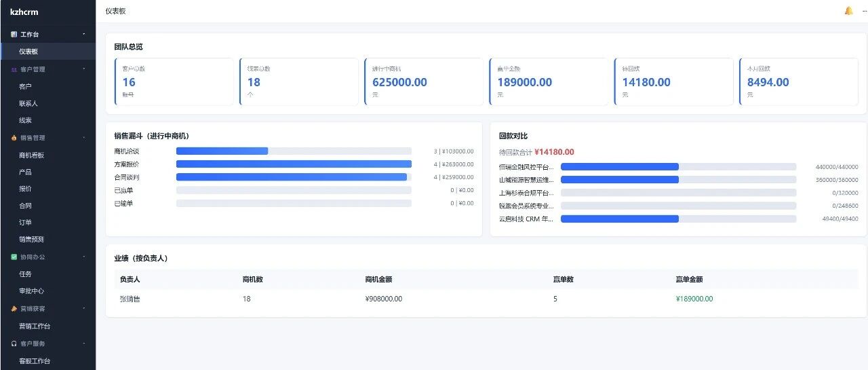
Task: Click the 已输单 empty progress bar
Action: 294,203
